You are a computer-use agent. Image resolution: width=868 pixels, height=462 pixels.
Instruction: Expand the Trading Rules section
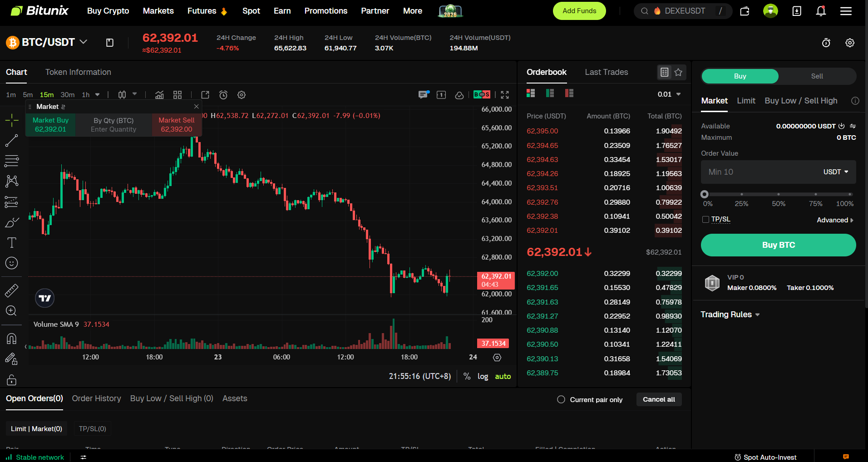point(730,315)
